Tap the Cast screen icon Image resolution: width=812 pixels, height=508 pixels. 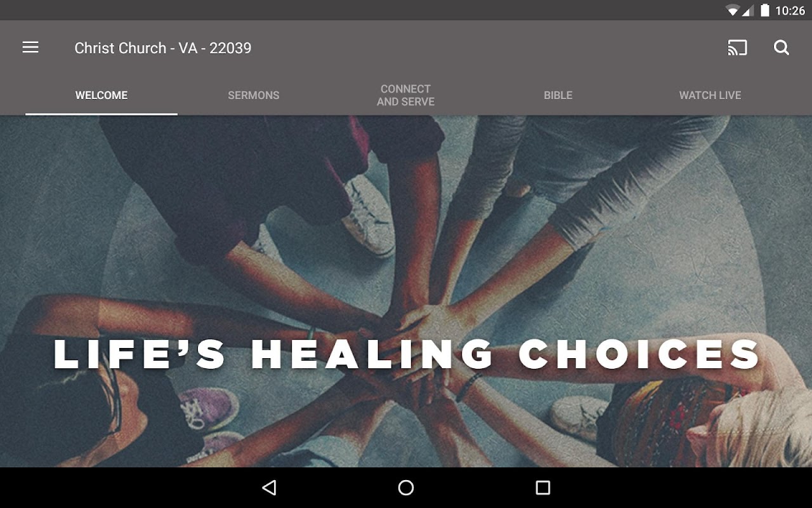[737, 48]
